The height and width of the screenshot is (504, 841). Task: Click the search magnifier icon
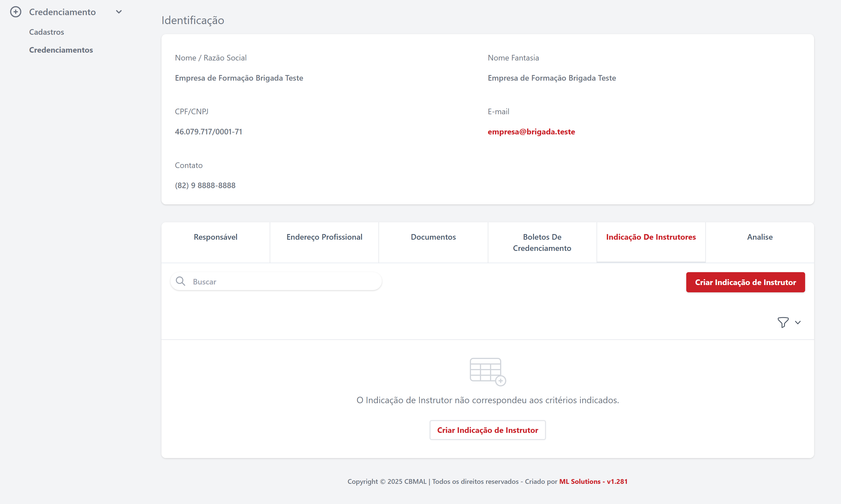click(x=181, y=281)
